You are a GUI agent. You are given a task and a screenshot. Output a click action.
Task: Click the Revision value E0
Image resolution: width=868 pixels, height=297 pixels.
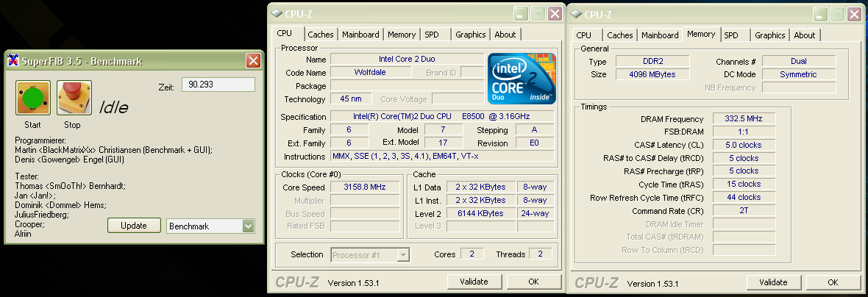(535, 143)
